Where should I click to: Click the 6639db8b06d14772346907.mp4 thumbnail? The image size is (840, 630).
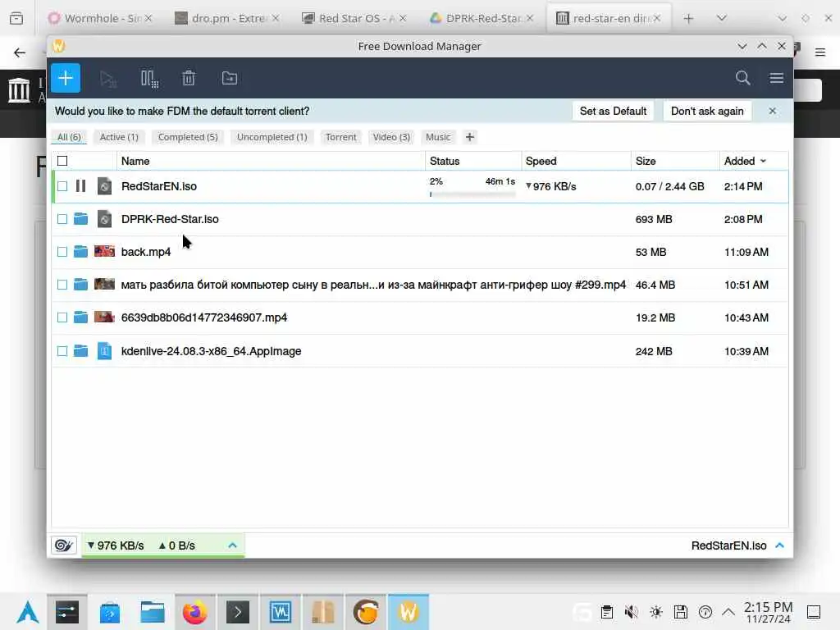[x=104, y=317]
